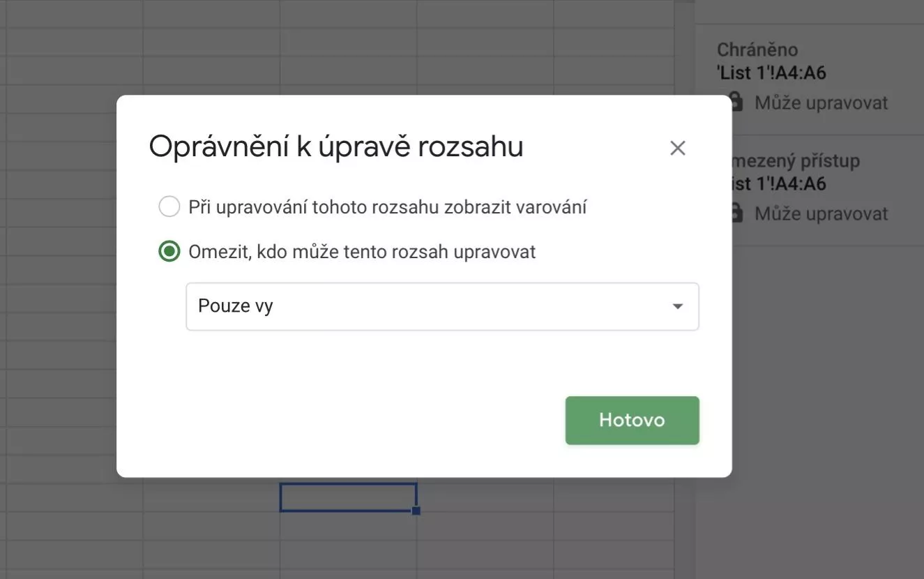Screen dimensions: 924x579
Task: Click the dialog title 'Oprávnění k úpravě rozsahu'
Action: point(336,147)
